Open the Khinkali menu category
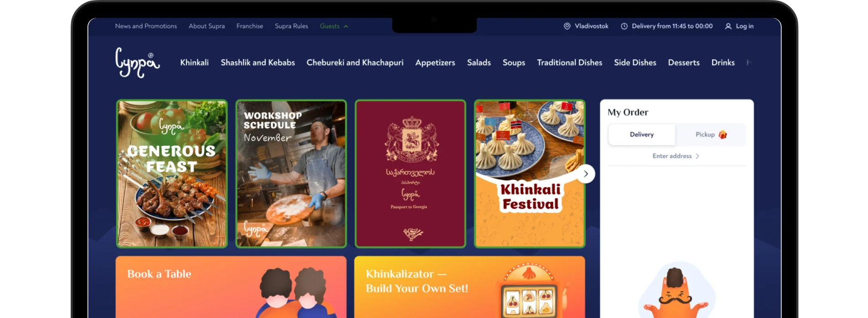 [194, 62]
